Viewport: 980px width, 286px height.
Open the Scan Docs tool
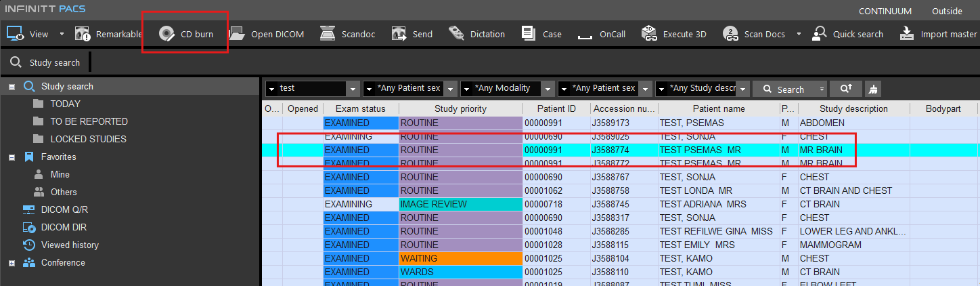coord(754,34)
